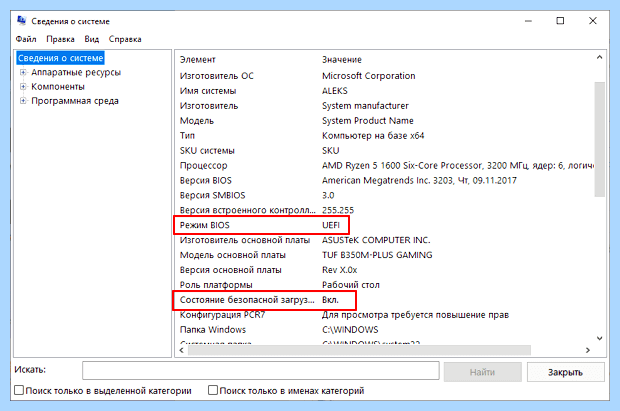The width and height of the screenshot is (620, 411).
Task: Select Версия основной платы row
Action: point(385,270)
